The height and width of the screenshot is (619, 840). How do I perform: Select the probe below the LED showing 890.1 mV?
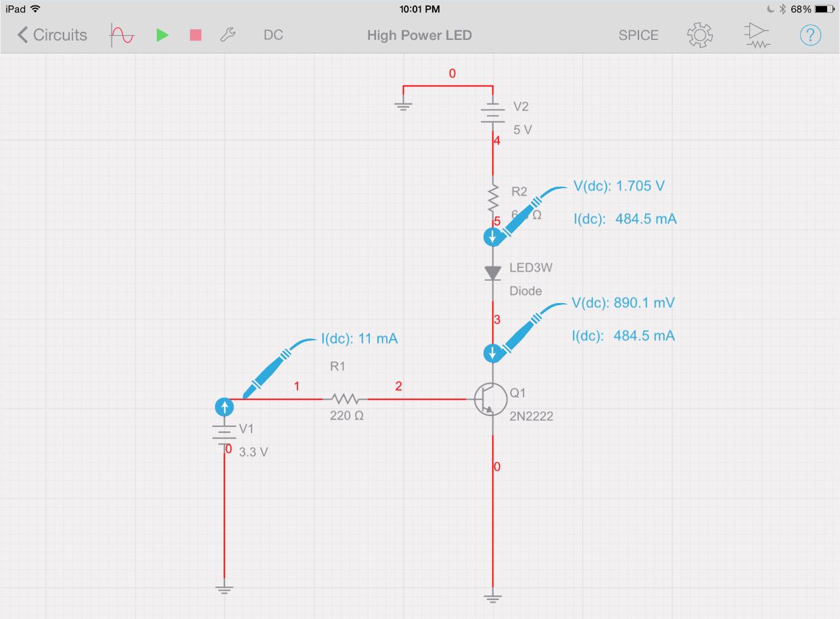point(493,353)
